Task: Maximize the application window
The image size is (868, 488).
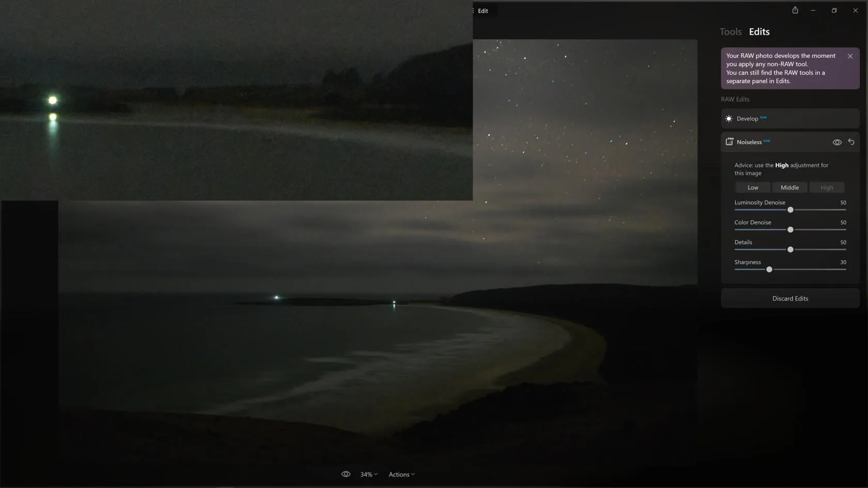Action: point(834,10)
